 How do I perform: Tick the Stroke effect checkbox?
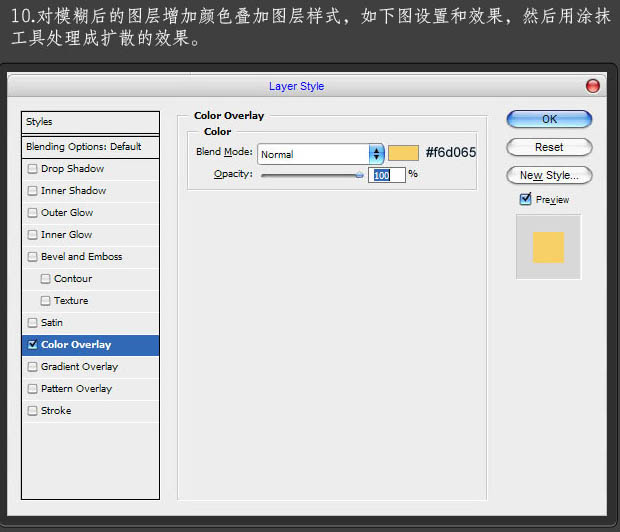[x=33, y=411]
